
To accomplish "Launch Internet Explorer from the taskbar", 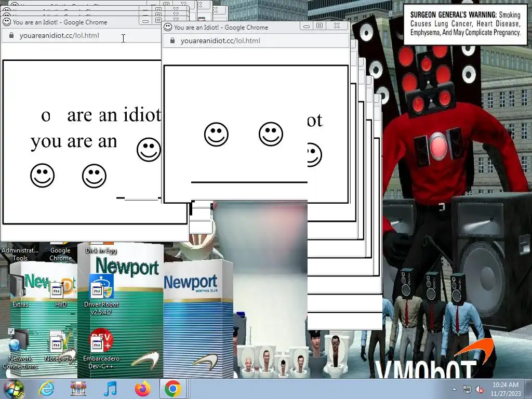I will [x=46, y=389].
